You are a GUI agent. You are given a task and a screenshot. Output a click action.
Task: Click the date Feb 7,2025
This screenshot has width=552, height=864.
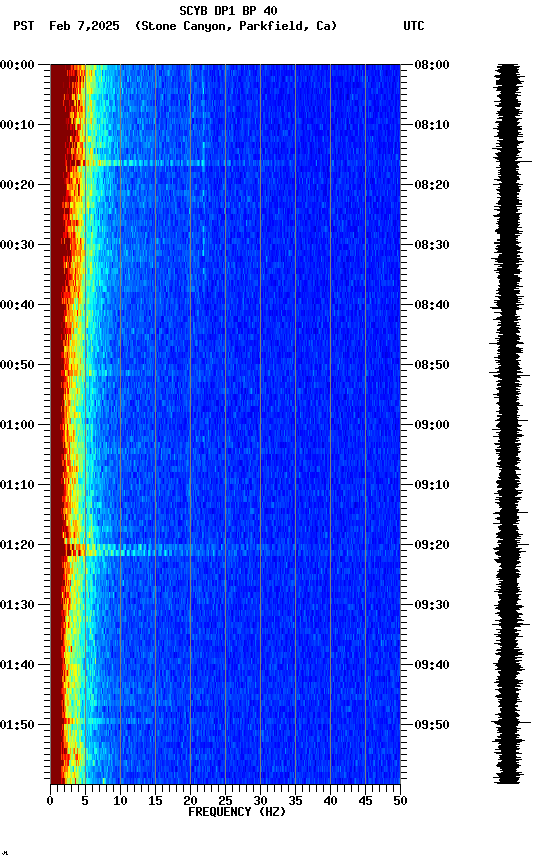(x=84, y=26)
